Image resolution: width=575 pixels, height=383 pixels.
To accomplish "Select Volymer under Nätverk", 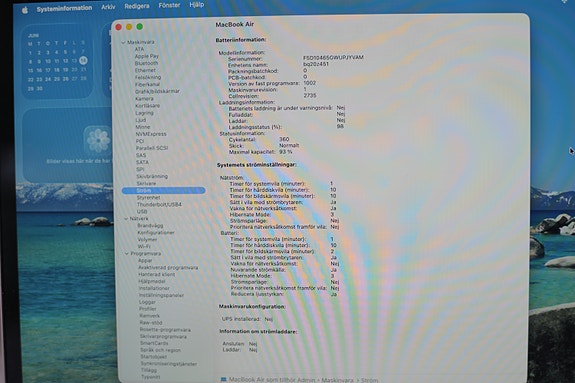I will 147,240.
